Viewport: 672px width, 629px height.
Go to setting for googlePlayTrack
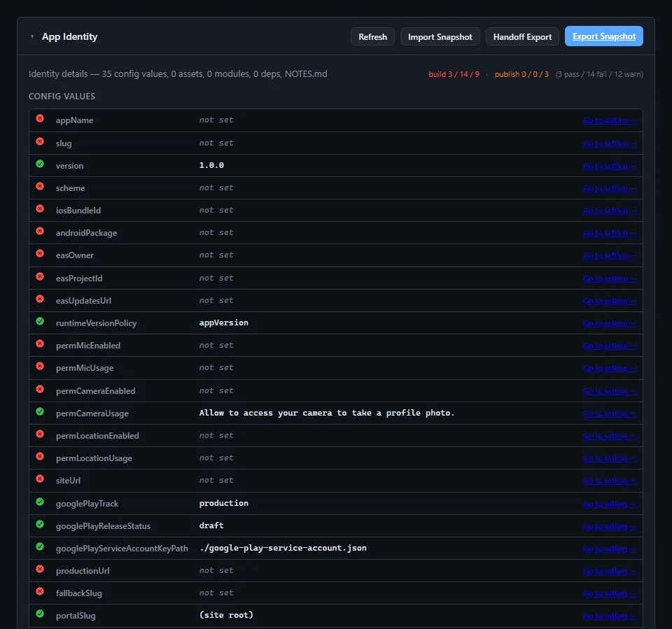[610, 504]
